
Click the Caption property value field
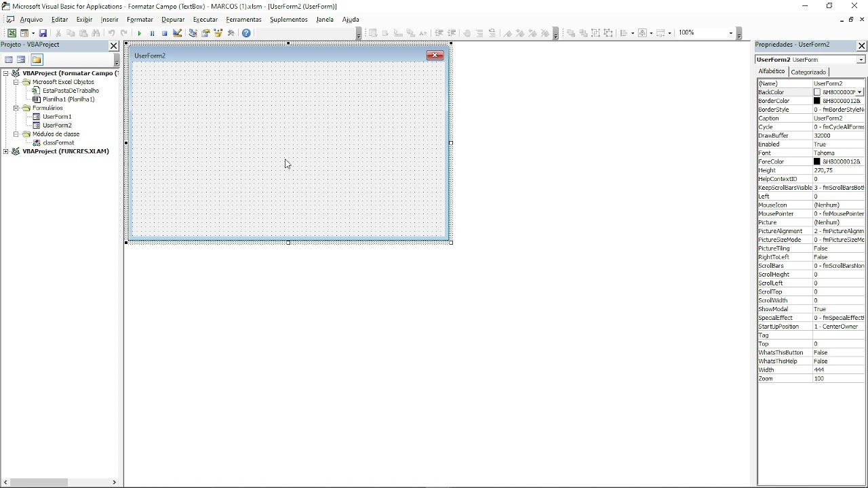click(839, 119)
